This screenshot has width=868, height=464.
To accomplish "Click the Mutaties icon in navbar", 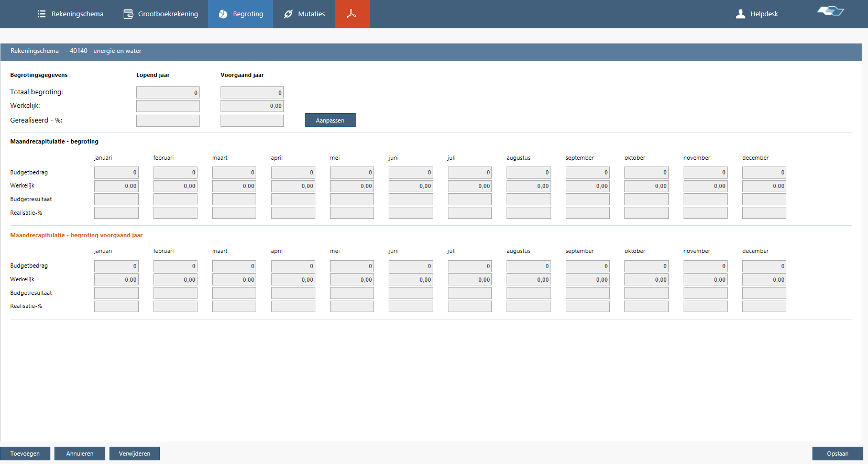I will click(x=288, y=14).
